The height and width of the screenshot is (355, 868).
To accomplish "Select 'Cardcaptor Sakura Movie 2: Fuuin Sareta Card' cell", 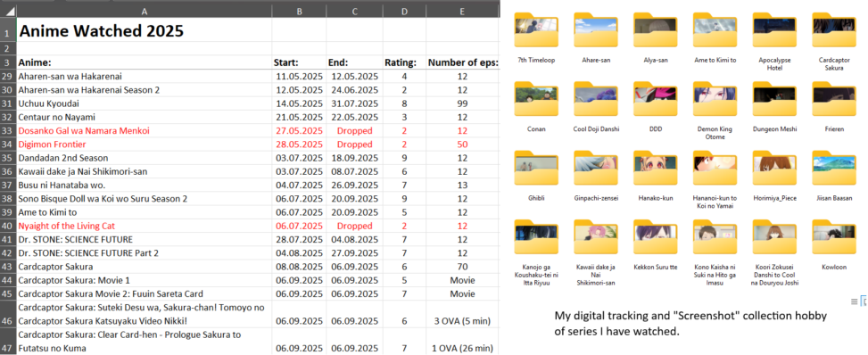I will (144, 293).
